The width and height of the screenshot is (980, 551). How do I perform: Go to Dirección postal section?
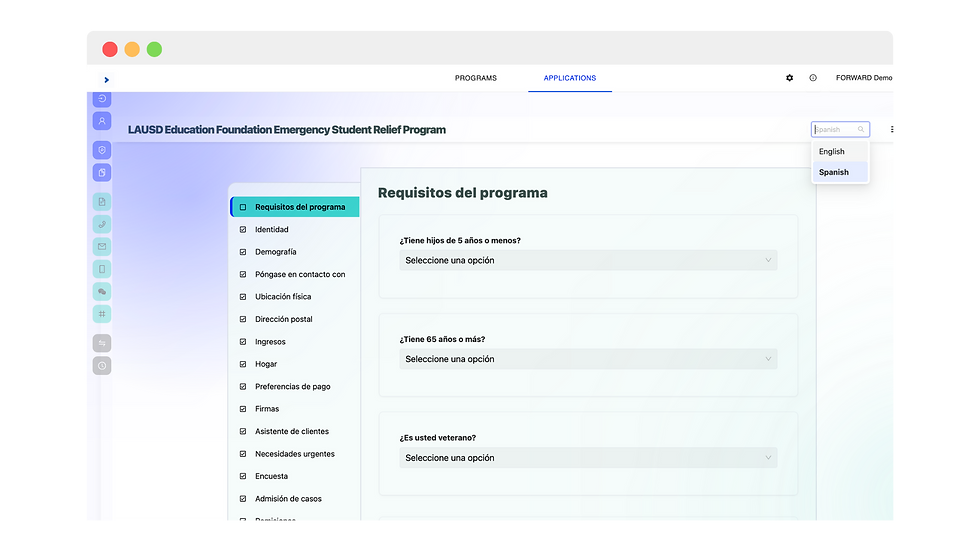point(283,319)
